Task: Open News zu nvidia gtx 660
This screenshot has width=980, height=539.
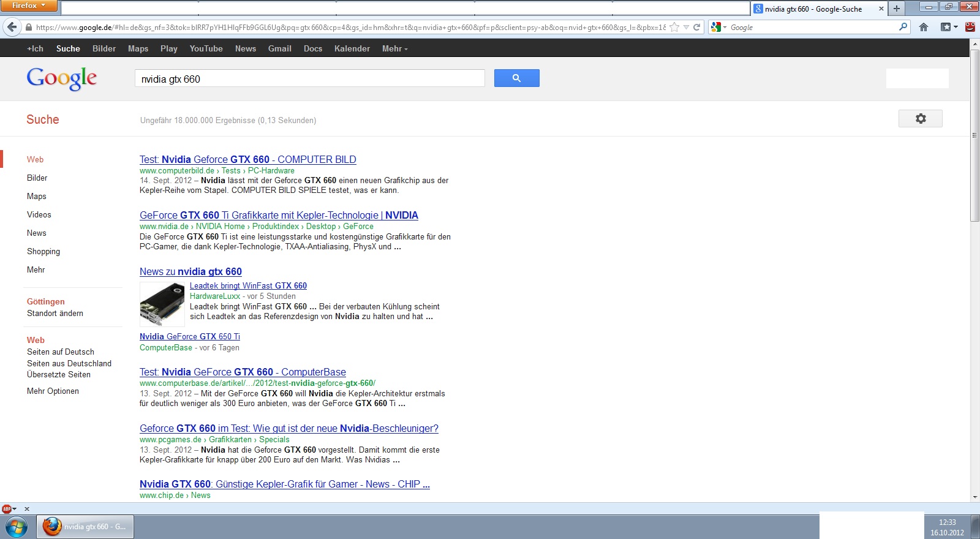Action: [190, 271]
